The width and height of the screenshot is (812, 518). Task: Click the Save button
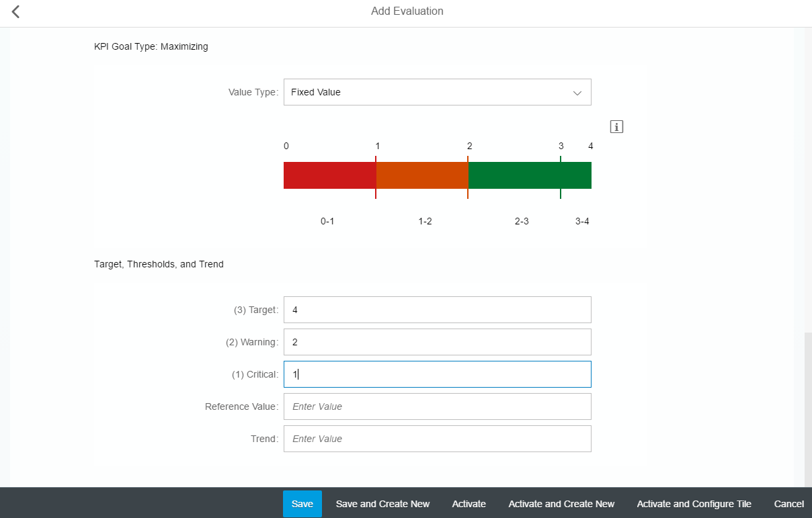tap(302, 504)
